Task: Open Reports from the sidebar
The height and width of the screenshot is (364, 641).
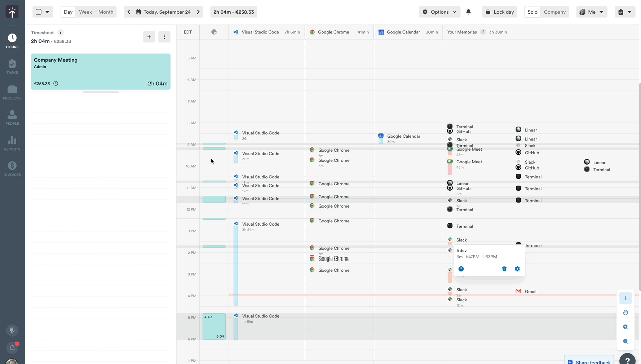Action: click(x=12, y=143)
